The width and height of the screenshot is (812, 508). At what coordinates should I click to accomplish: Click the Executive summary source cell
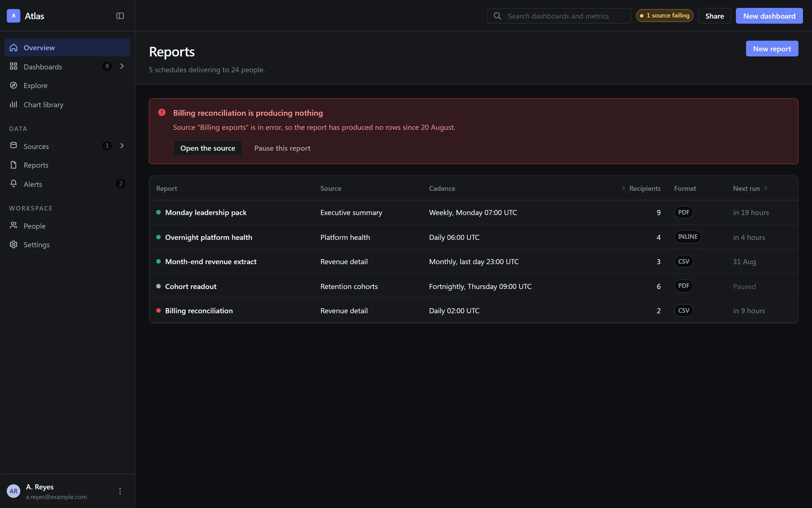click(351, 212)
